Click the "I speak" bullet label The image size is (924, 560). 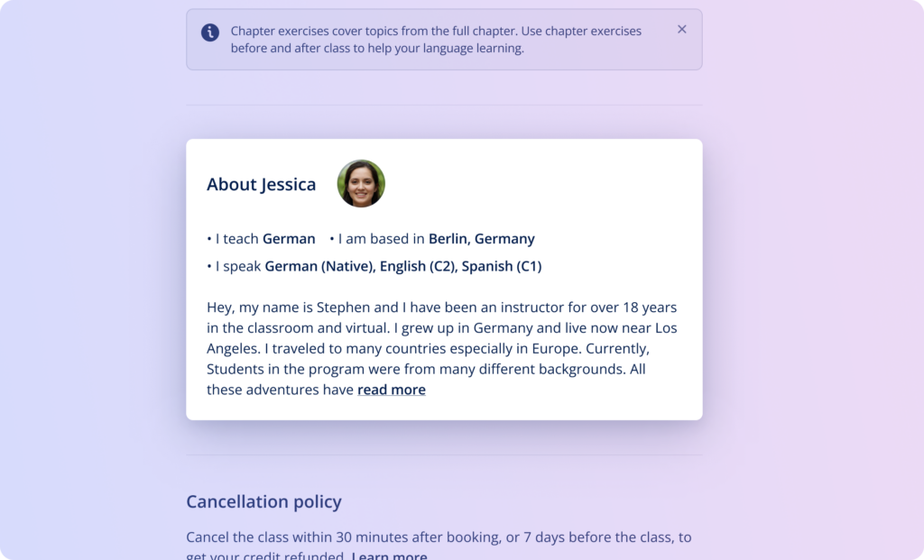pyautogui.click(x=238, y=266)
